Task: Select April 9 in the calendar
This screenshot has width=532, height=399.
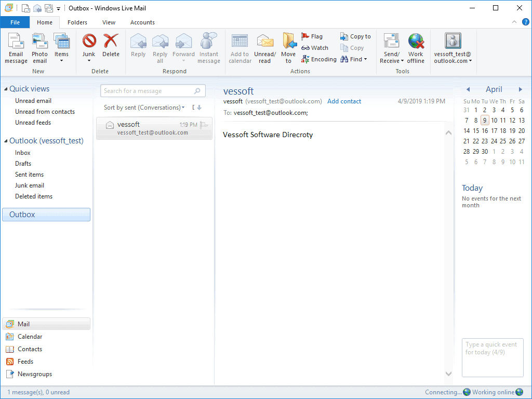Action: (485, 121)
